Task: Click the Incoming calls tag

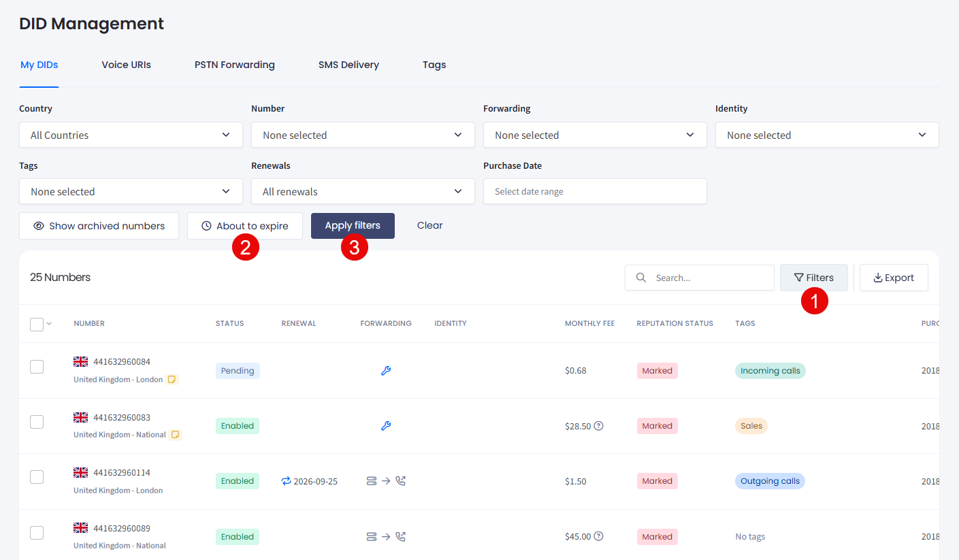Action: pos(770,371)
